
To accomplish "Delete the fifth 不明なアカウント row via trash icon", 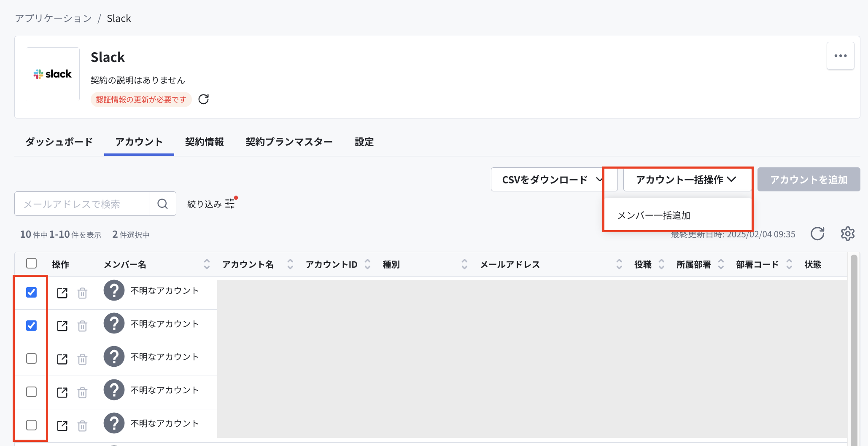I will pyautogui.click(x=82, y=425).
